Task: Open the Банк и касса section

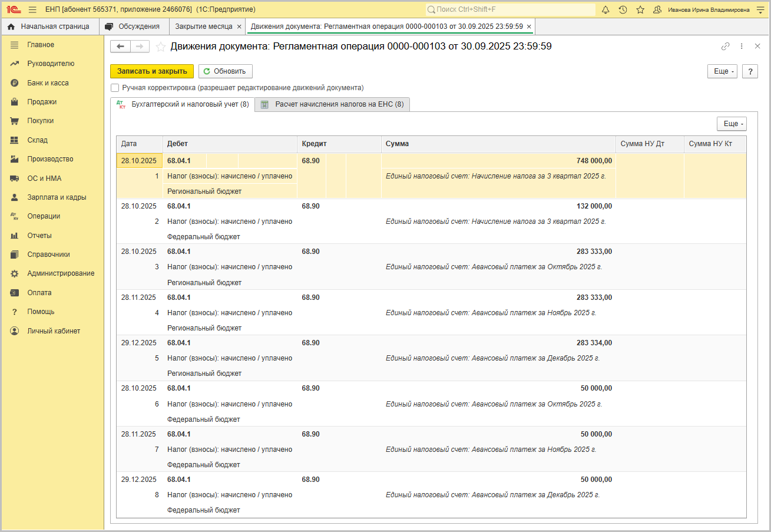Action: 48,83
